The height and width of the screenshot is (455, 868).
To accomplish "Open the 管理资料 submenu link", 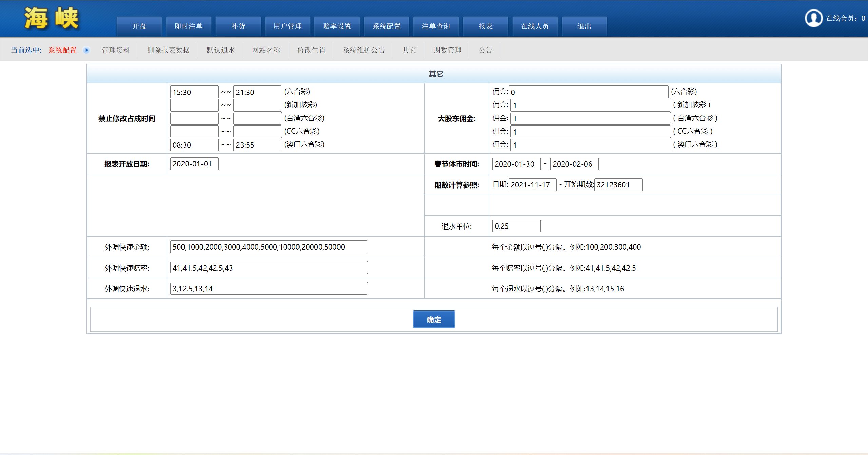I will [116, 50].
